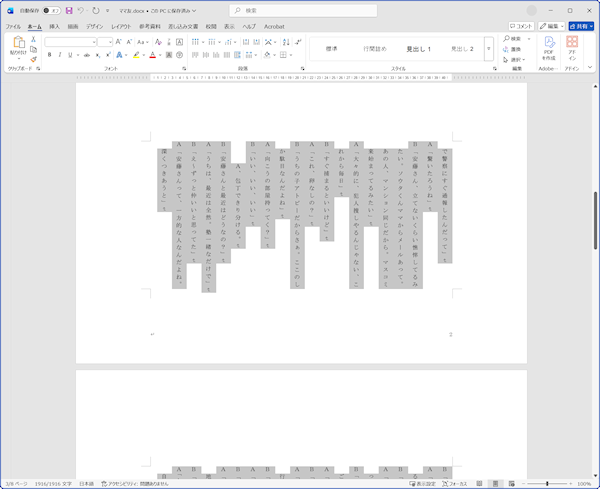Click the zoom slider in status bar

[x=547, y=483]
